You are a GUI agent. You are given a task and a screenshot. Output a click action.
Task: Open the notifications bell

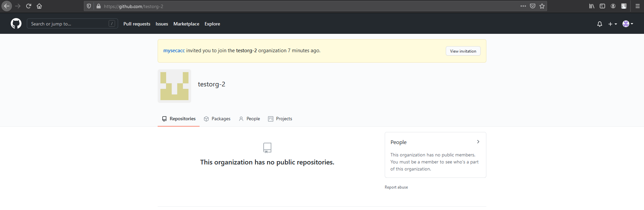pyautogui.click(x=600, y=24)
